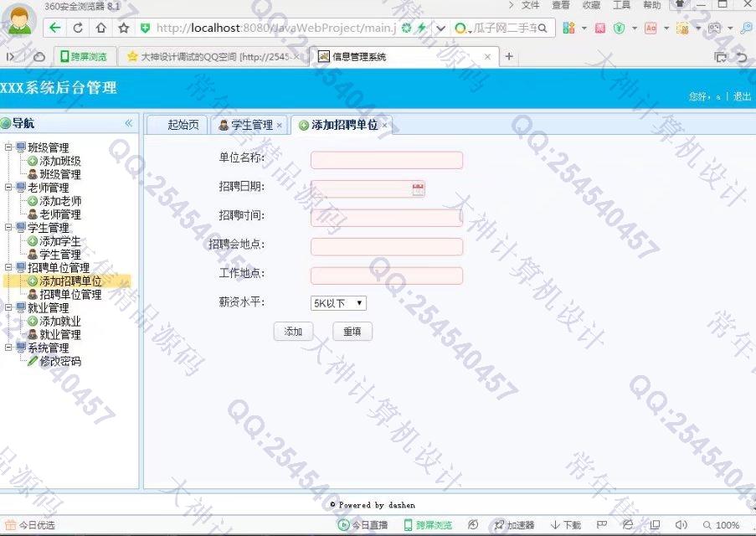Click the browser back arrow button
The height and width of the screenshot is (536, 756).
54,28
